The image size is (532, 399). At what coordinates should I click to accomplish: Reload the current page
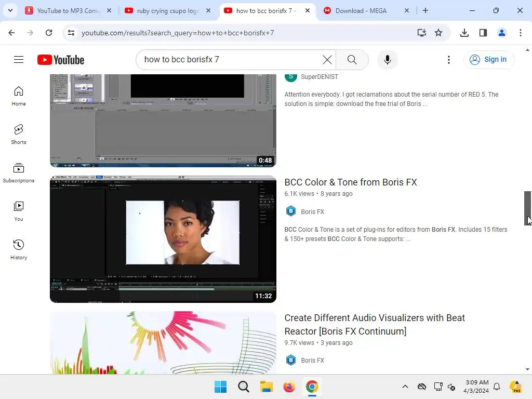(x=49, y=33)
